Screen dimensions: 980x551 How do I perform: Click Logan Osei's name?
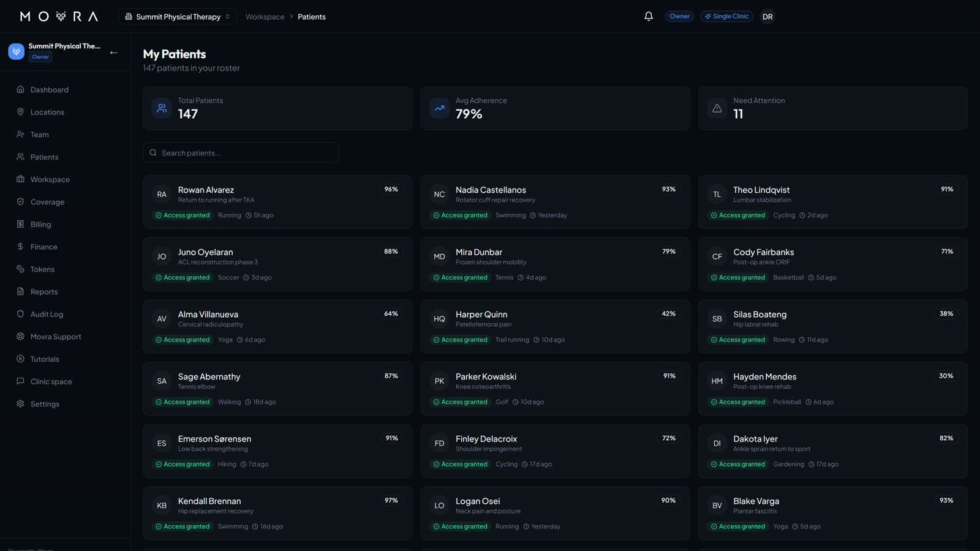tap(478, 501)
